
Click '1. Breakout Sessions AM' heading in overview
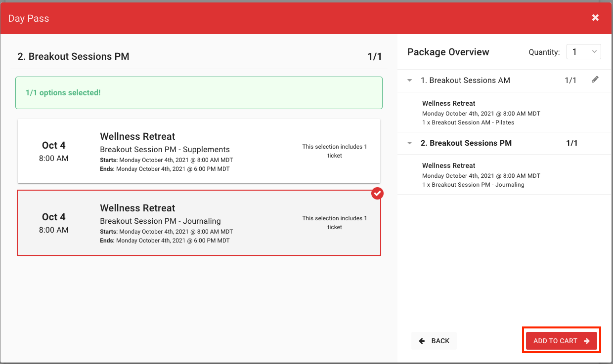(x=465, y=80)
